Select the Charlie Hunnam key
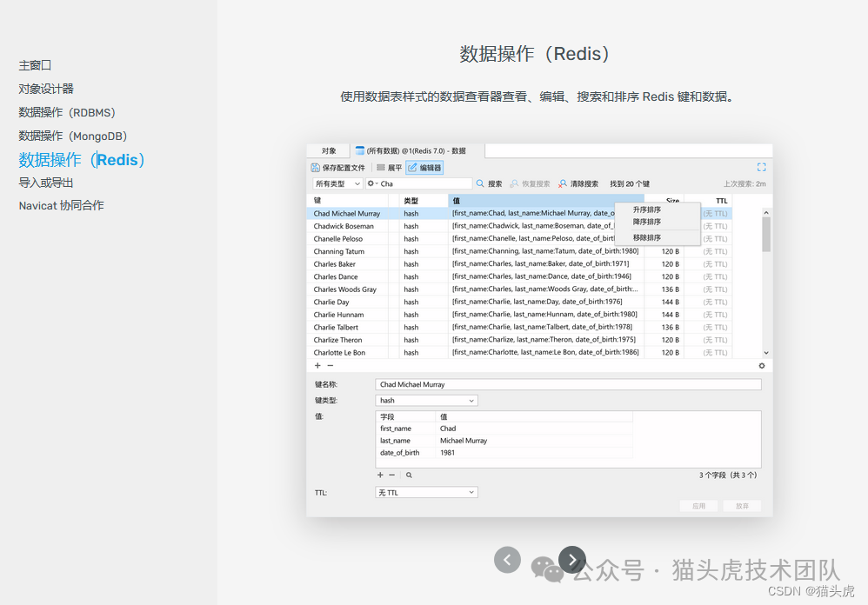Viewport: 868px width, 605px height. click(338, 315)
